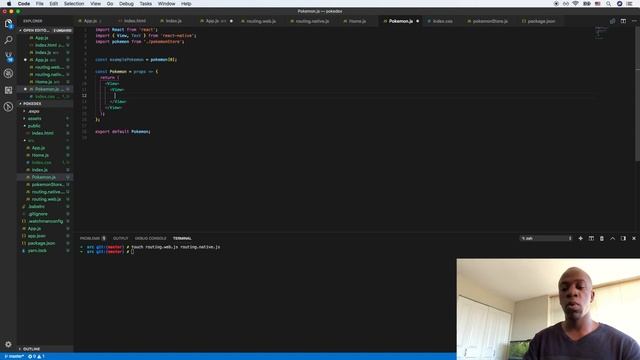
Task: Open the Debug view in activity bar
Action: [8, 73]
